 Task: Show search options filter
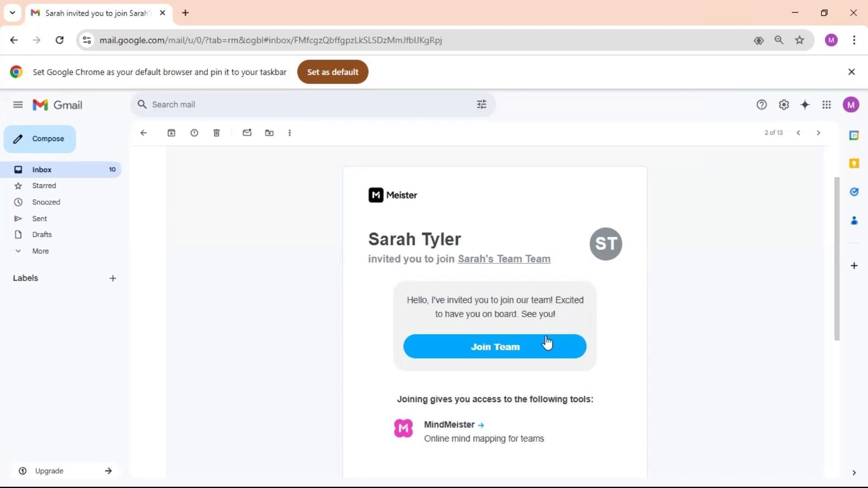click(481, 104)
